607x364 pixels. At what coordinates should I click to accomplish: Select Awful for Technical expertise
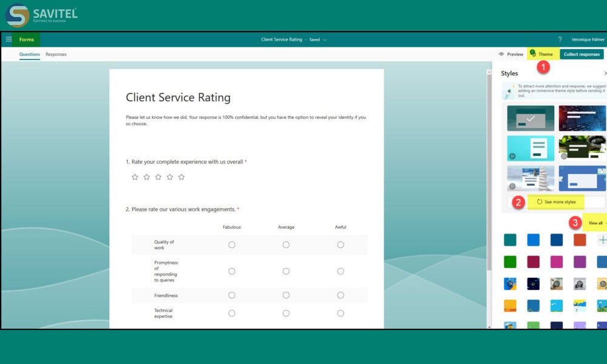click(341, 313)
